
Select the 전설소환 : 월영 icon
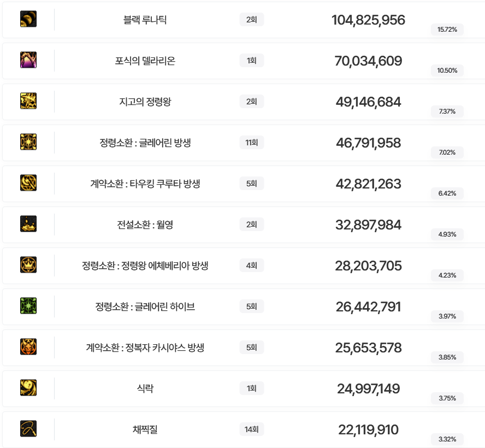(28, 224)
